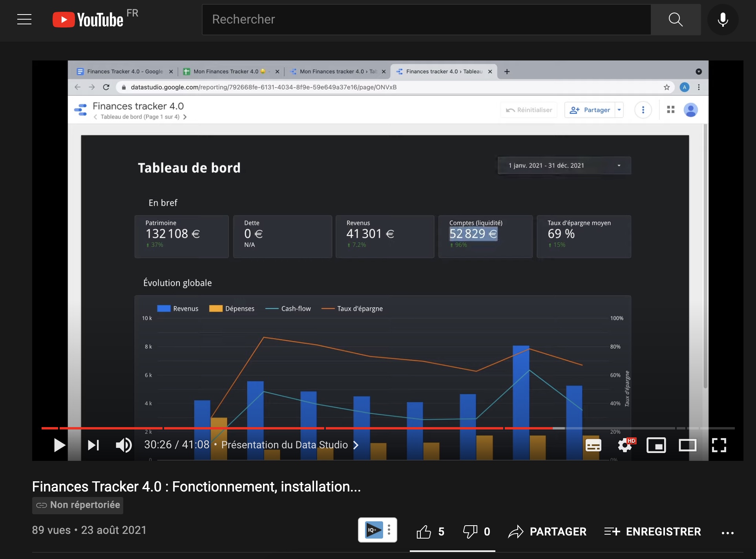The height and width of the screenshot is (559, 756).
Task: Skip to the next video
Action: [93, 445]
